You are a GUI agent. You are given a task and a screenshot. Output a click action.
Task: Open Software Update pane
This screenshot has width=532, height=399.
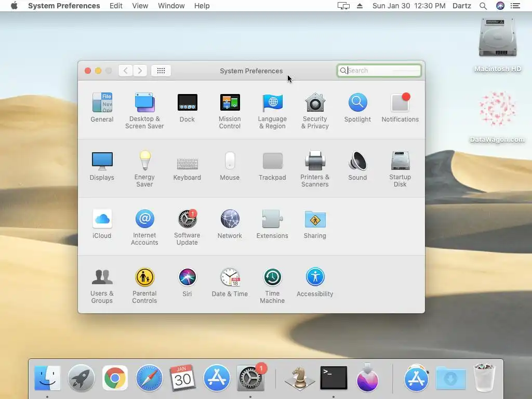click(x=187, y=227)
